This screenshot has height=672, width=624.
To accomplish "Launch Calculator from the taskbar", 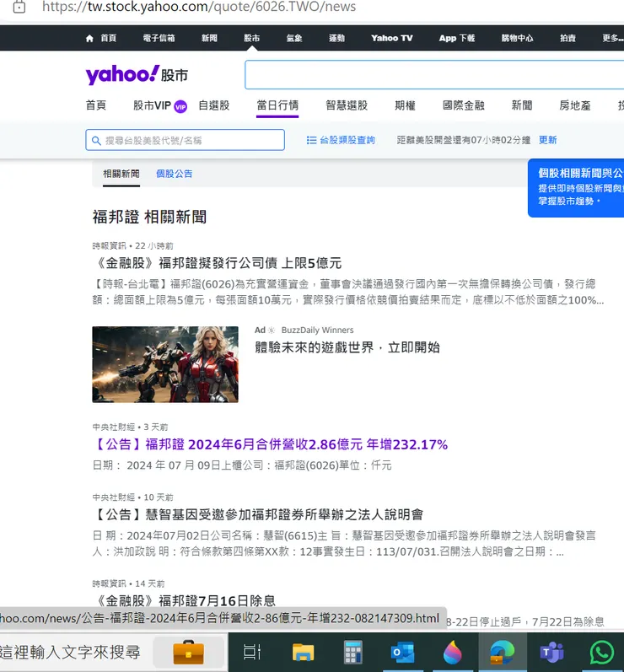I will coord(353,653).
